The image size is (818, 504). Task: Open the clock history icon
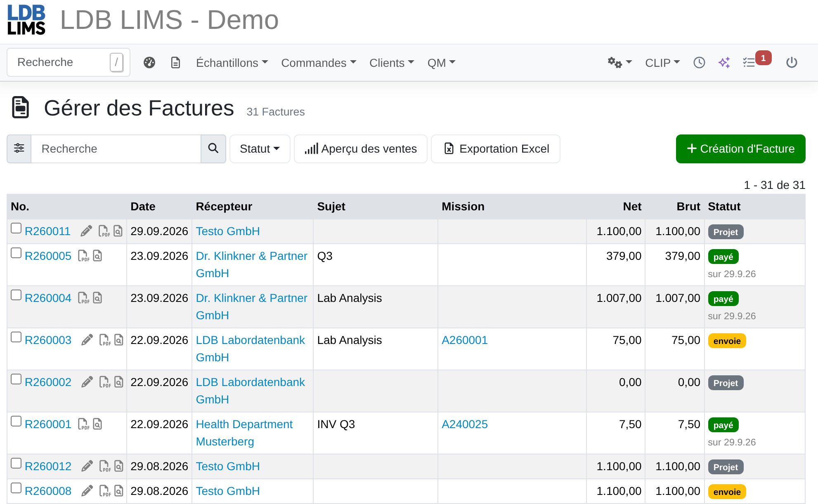pyautogui.click(x=699, y=63)
